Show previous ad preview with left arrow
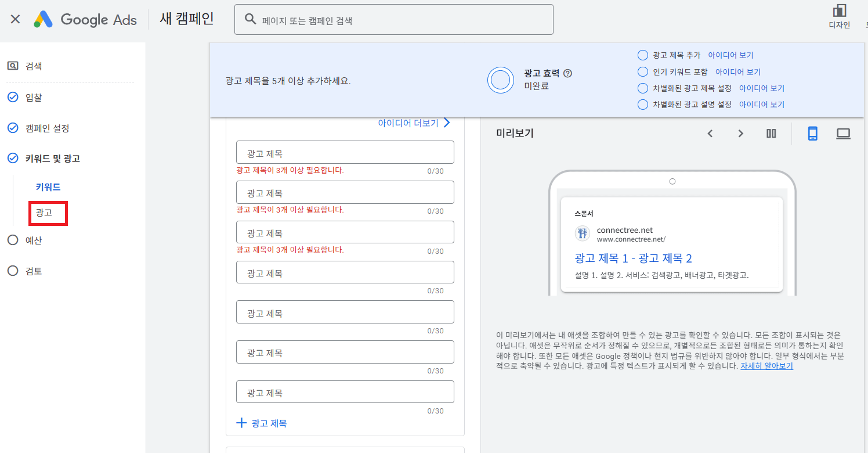868x453 pixels. [x=710, y=134]
